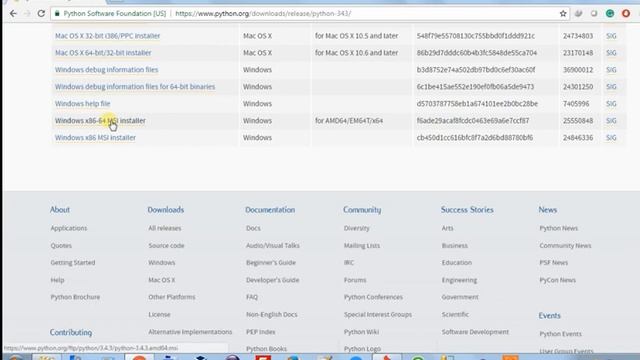Open the PyCon News link

pos(558,280)
